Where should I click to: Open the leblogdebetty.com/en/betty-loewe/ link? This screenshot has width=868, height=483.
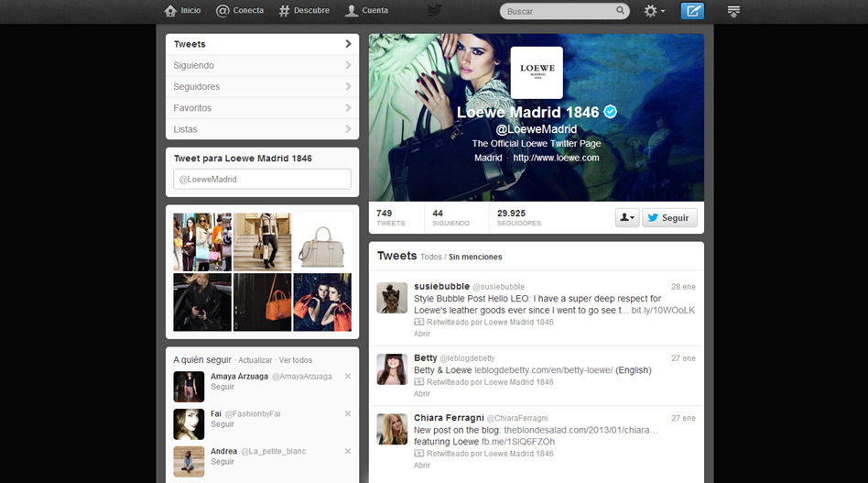(x=544, y=370)
